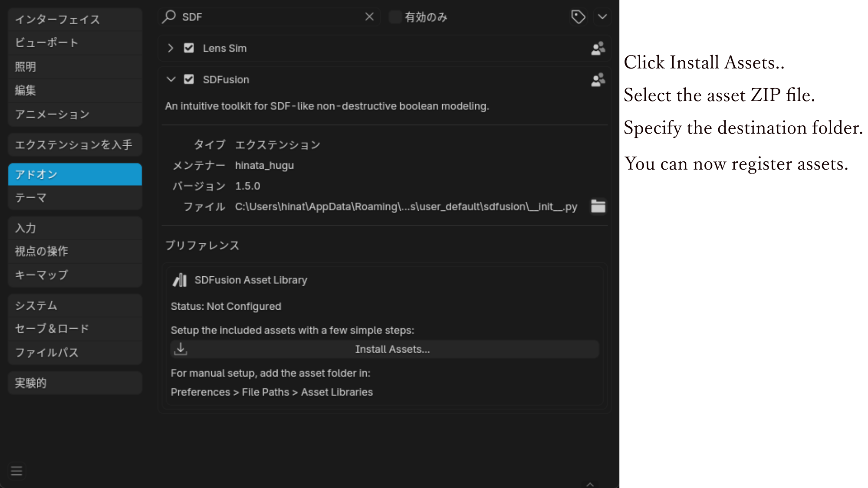This screenshot has height=488, width=868.
Task: Open the SDFusion file folder icon
Action: click(598, 206)
